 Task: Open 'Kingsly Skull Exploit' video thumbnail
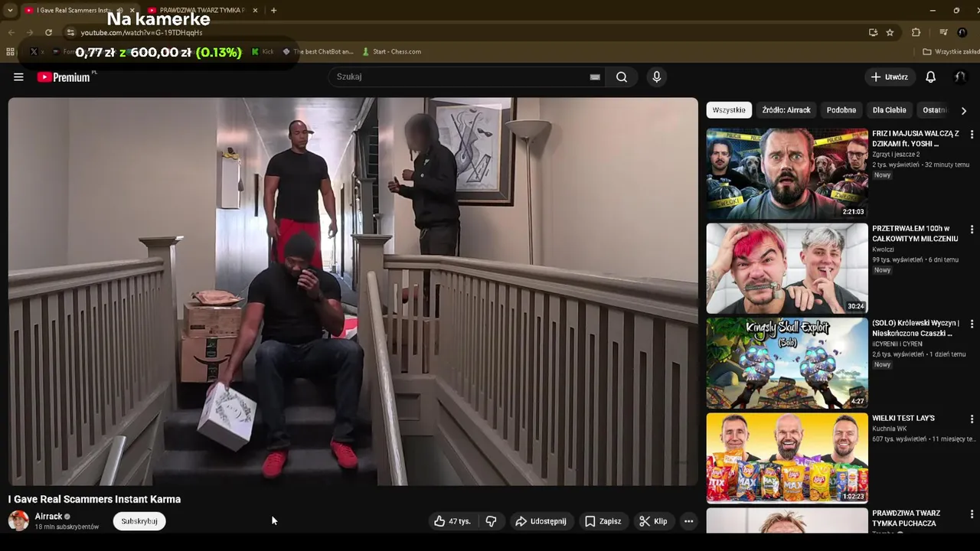(x=787, y=364)
